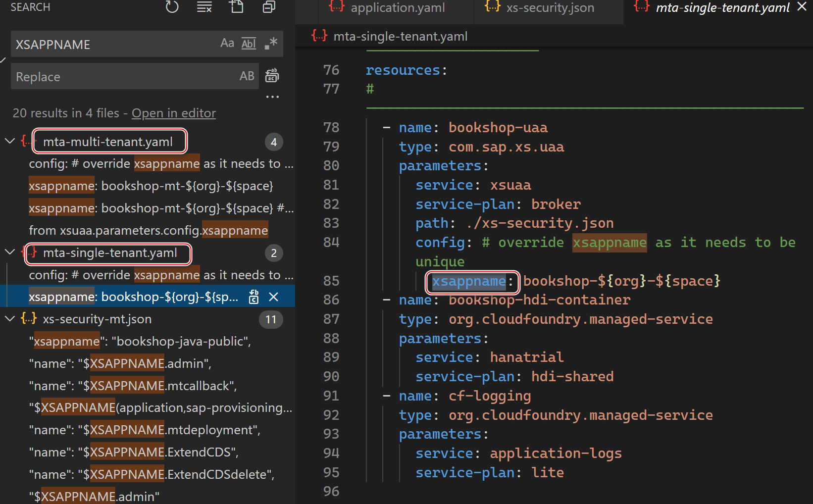Open result "from xsuaa.parameters.config.xsappname"
Screen dimensions: 813x504
149,231
